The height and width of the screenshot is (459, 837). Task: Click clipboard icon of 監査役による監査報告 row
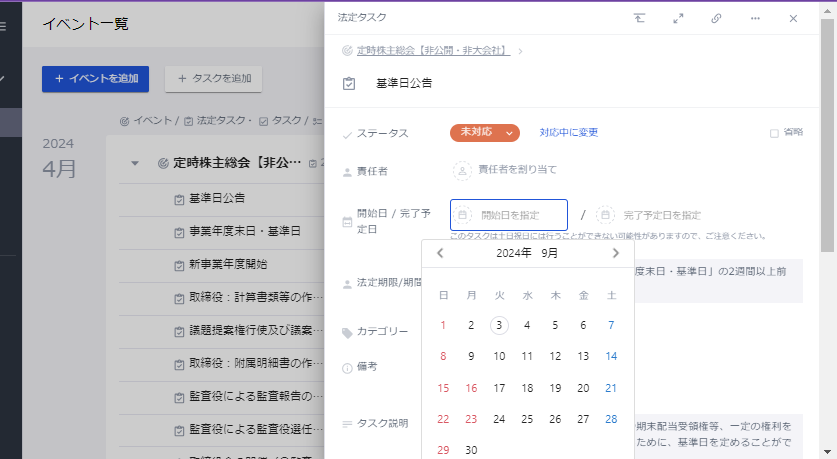coord(179,398)
